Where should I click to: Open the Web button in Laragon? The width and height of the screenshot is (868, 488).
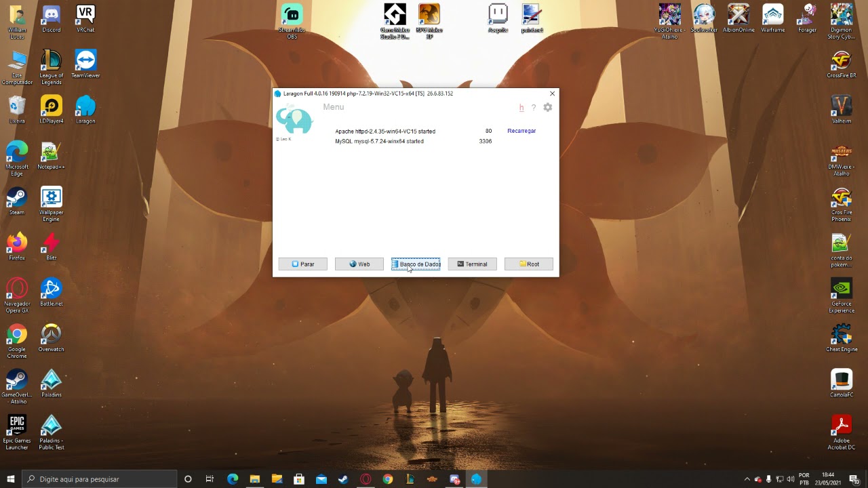[359, 264]
